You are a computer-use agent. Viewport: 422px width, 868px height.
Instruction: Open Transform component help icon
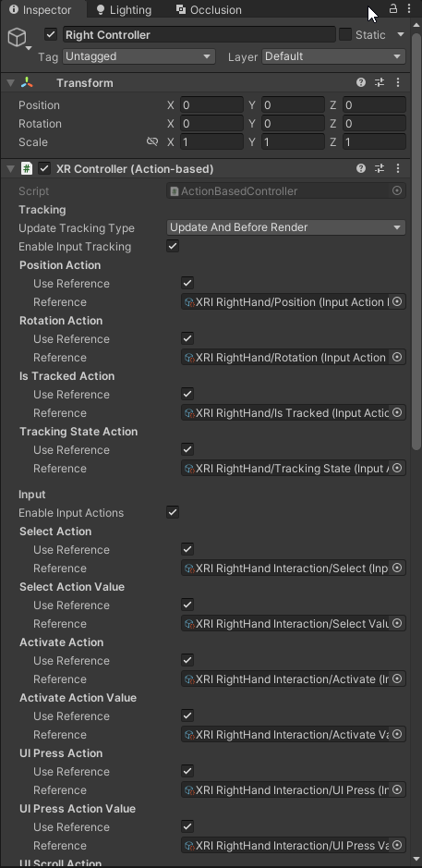click(x=361, y=82)
